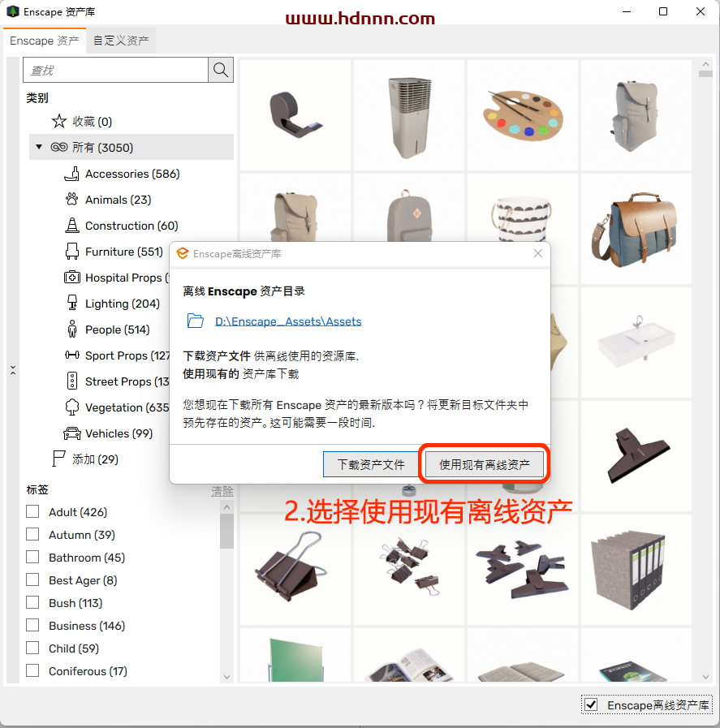720x728 pixels.
Task: Select the Accessories category icon
Action: [71, 174]
